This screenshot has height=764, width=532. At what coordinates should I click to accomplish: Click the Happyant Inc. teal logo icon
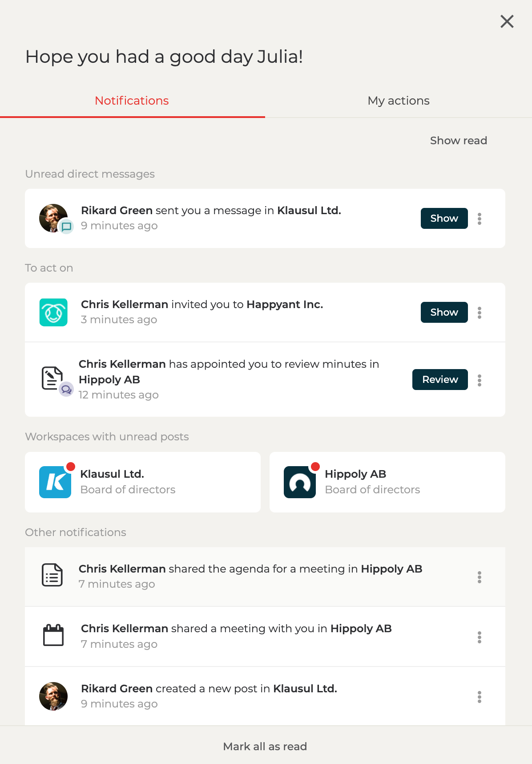click(53, 312)
